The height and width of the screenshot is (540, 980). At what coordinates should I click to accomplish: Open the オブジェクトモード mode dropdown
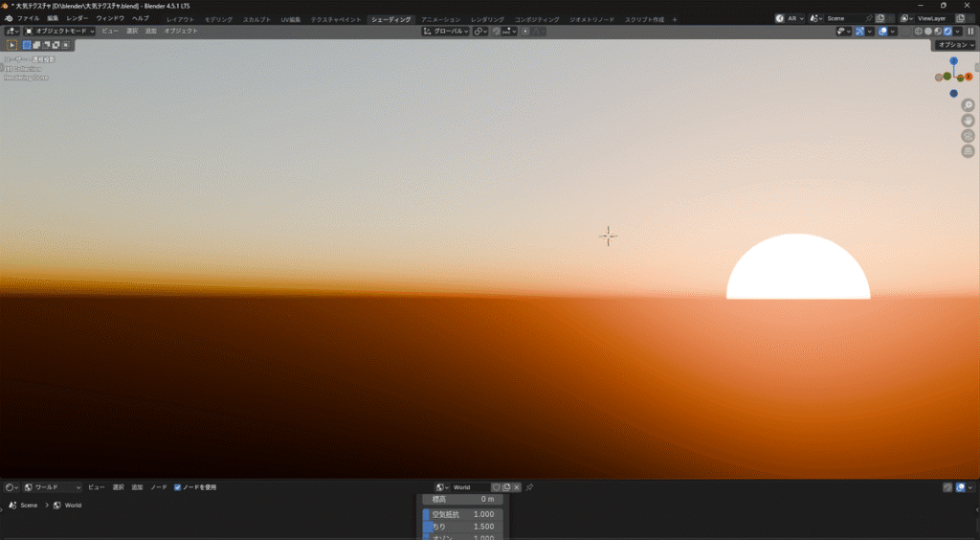[x=59, y=32]
